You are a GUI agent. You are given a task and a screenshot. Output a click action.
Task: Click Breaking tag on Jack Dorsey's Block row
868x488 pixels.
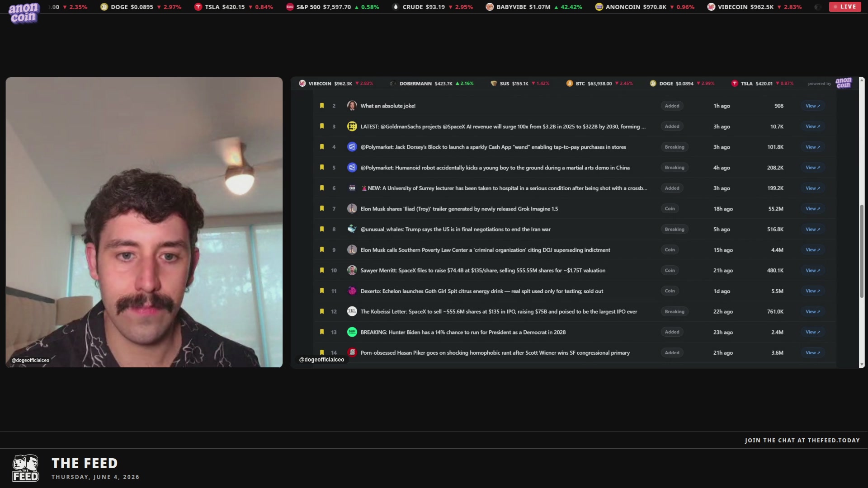click(x=675, y=147)
